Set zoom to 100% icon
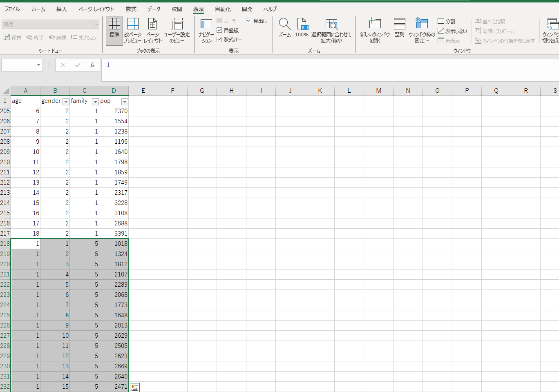 click(x=302, y=24)
